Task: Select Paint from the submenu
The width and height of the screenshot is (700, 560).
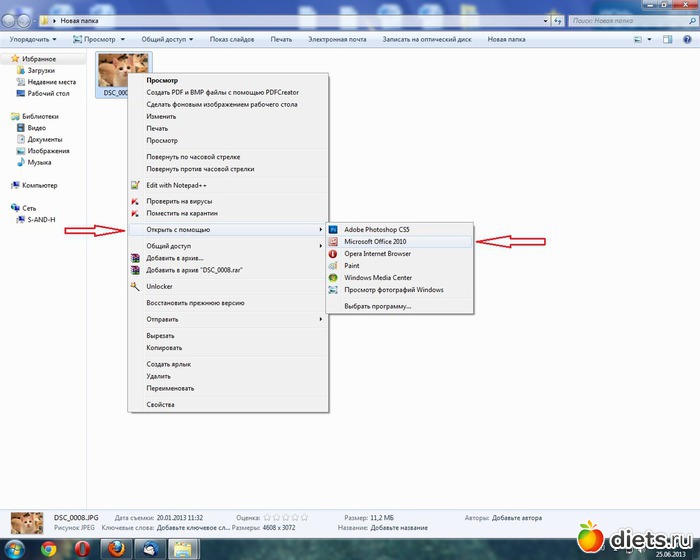Action: [352, 265]
